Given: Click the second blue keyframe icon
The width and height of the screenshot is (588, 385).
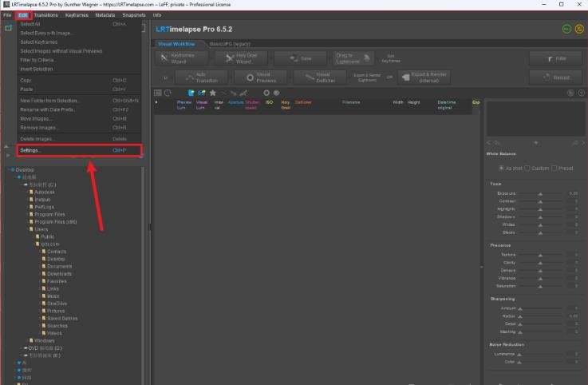Looking at the screenshot, I should tap(202, 93).
